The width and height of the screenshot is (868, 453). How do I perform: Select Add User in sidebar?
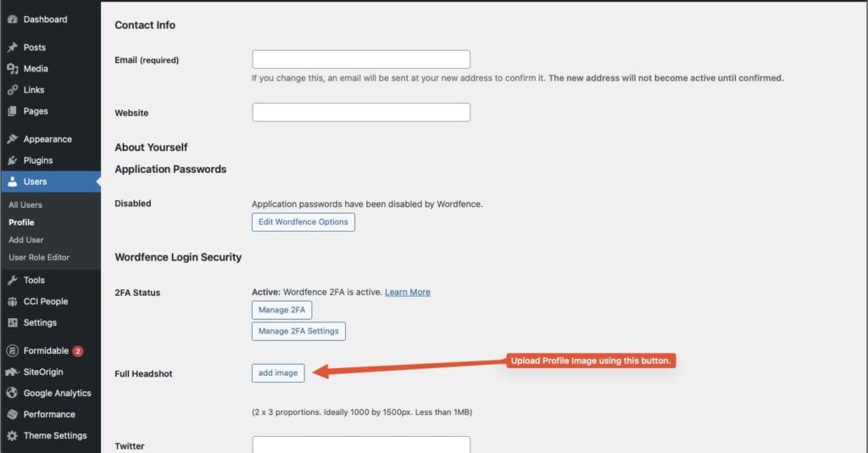point(26,240)
